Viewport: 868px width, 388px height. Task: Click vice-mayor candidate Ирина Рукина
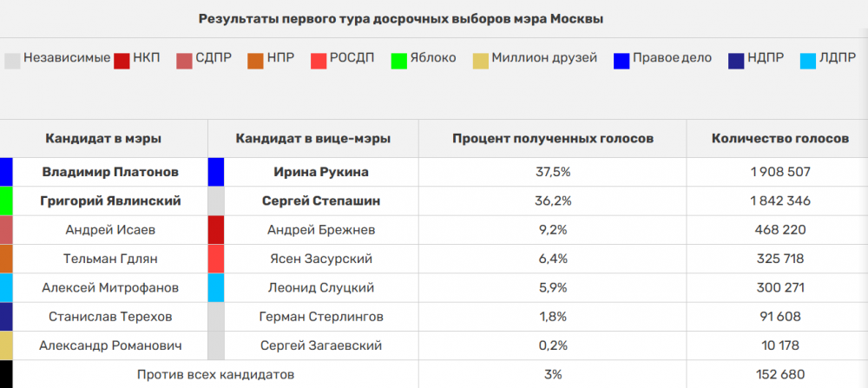[321, 172]
